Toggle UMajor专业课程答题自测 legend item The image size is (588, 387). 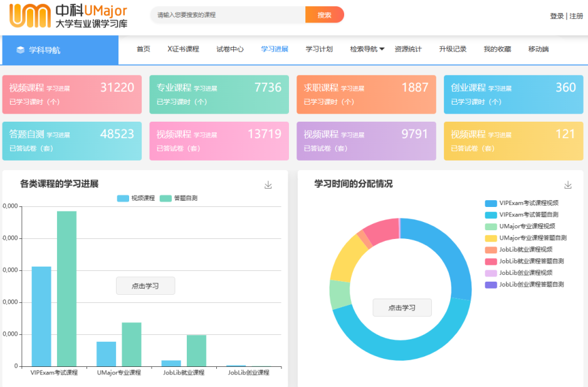pos(527,238)
